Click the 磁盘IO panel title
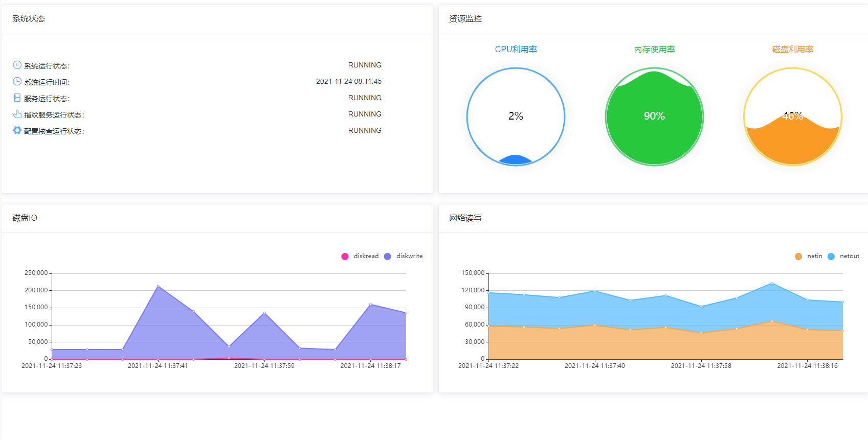 (25, 218)
